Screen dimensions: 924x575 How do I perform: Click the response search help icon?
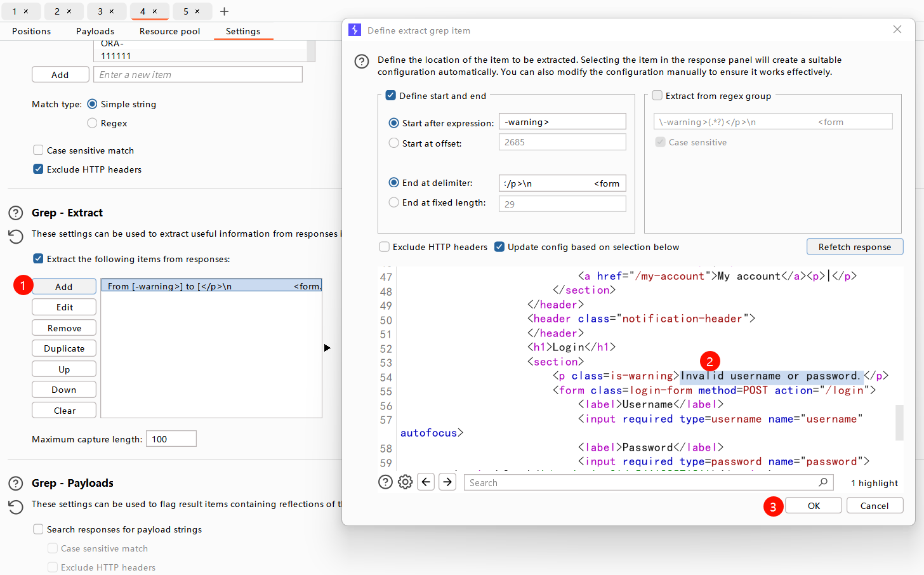point(385,482)
